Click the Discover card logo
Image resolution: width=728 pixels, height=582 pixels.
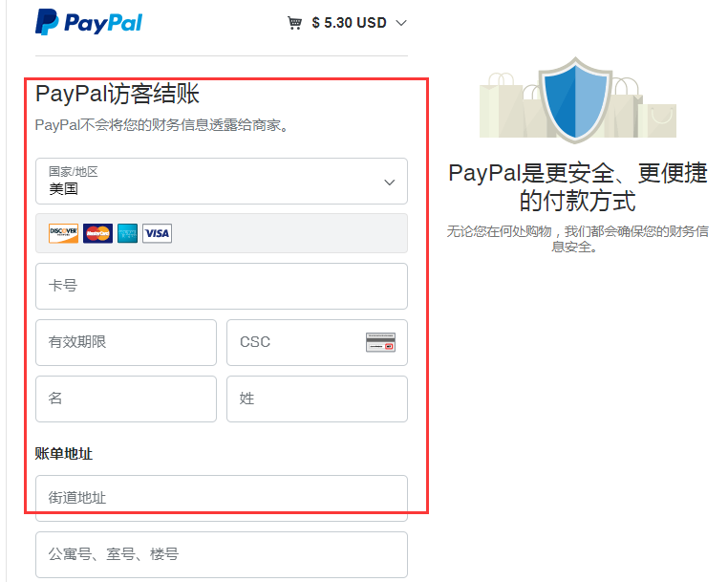click(x=63, y=233)
